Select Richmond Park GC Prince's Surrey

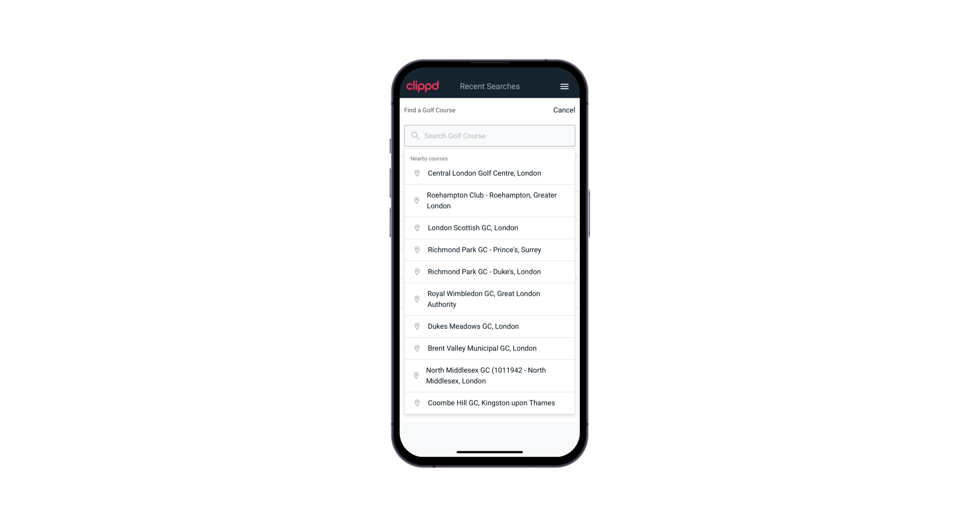490,250
